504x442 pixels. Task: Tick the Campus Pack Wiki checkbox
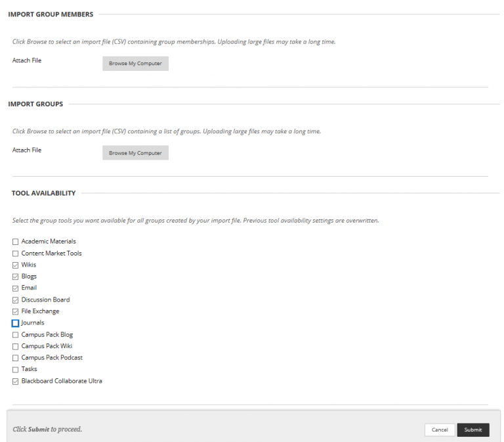16,347
